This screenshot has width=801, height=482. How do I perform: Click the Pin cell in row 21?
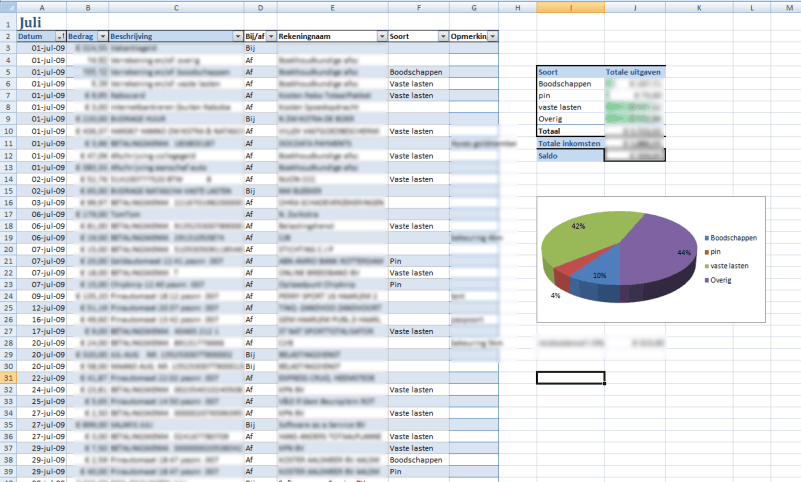click(419, 261)
